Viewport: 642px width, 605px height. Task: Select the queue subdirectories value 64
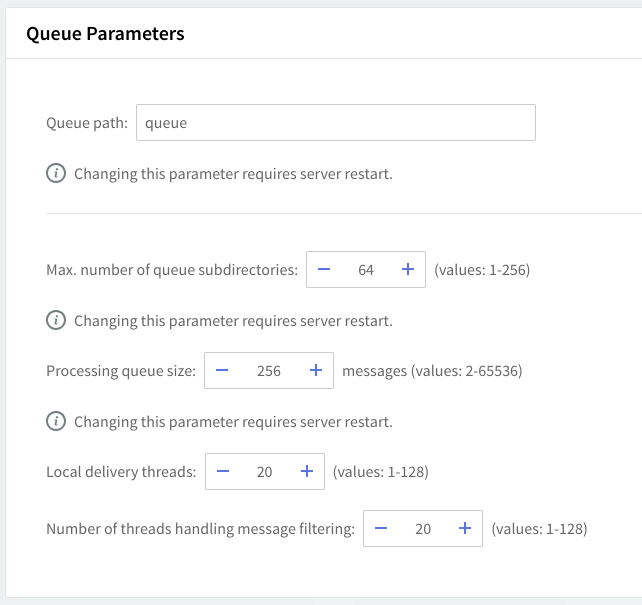coord(366,270)
